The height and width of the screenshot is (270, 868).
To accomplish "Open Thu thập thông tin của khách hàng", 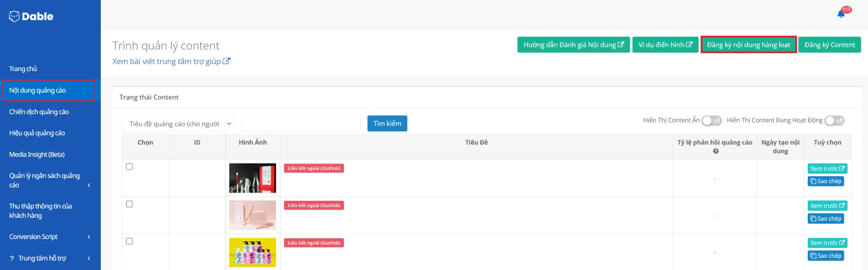I will (x=40, y=211).
